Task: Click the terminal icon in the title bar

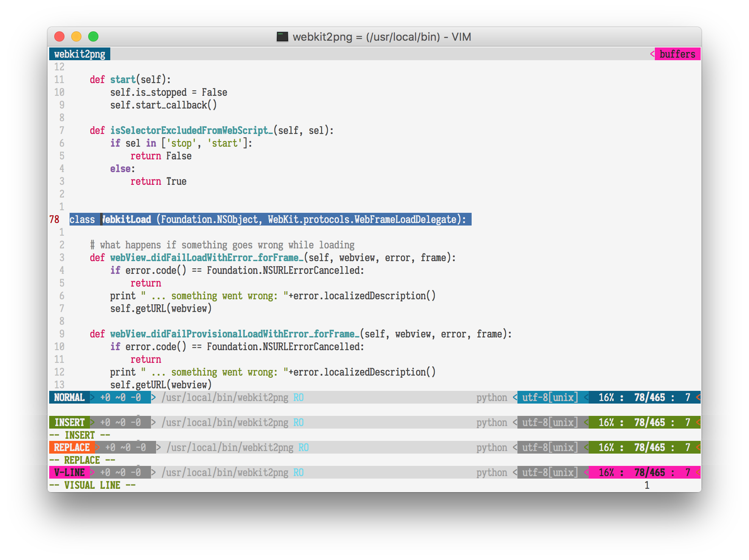Action: click(282, 36)
